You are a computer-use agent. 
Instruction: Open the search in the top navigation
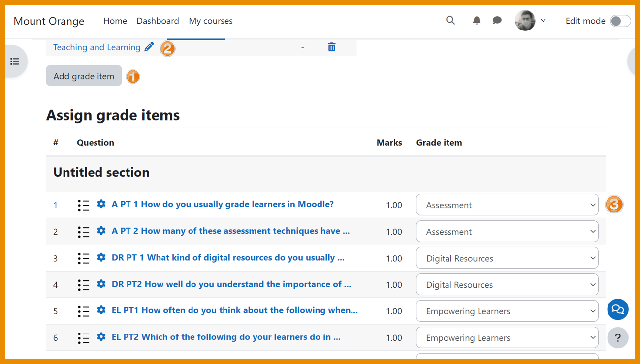pos(450,21)
